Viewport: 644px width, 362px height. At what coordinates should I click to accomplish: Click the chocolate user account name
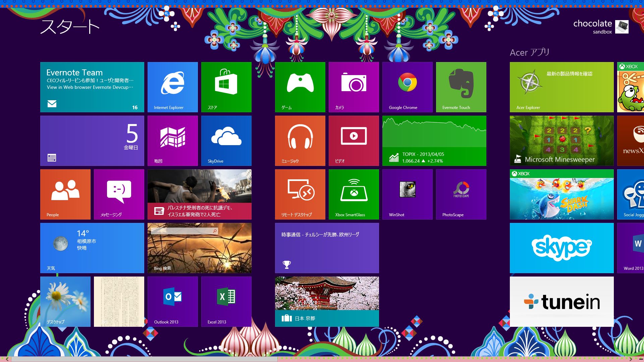point(592,23)
